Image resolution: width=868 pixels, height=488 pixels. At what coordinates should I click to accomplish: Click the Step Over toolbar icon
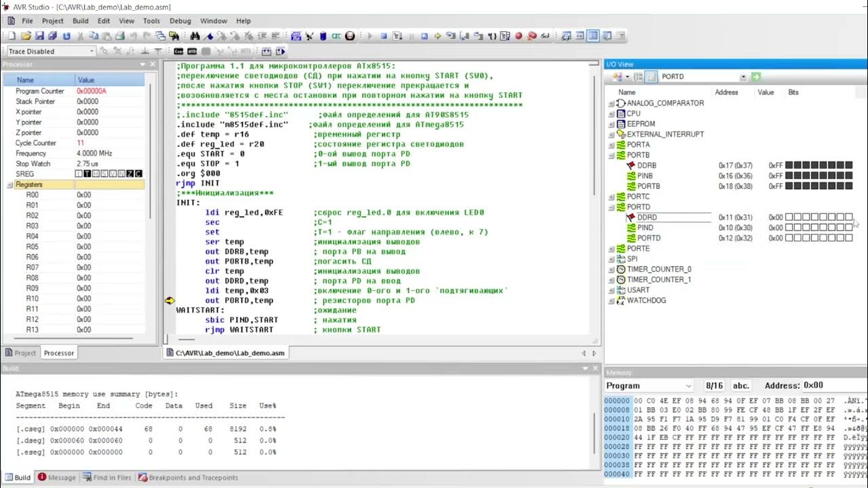coord(464,36)
